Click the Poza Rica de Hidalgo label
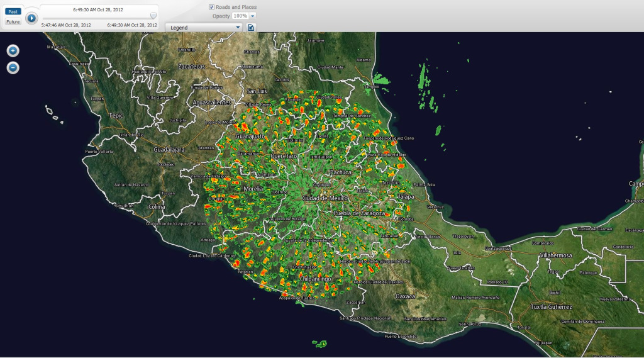Viewport: 644px width, 358px height. 386,155
